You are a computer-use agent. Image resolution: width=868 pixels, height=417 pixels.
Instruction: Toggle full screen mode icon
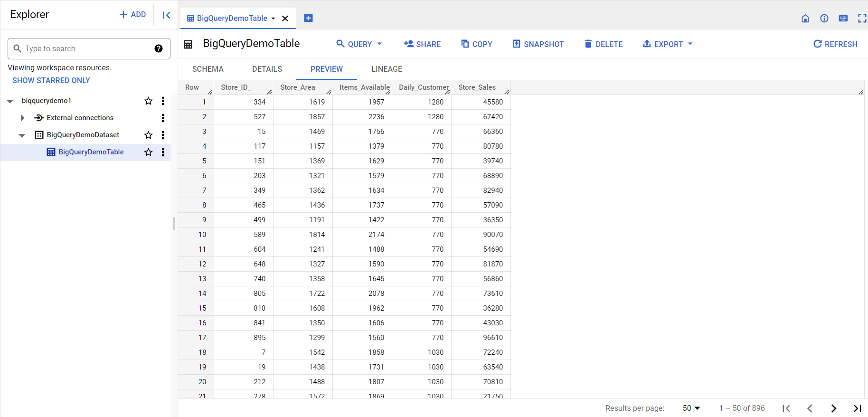point(862,19)
